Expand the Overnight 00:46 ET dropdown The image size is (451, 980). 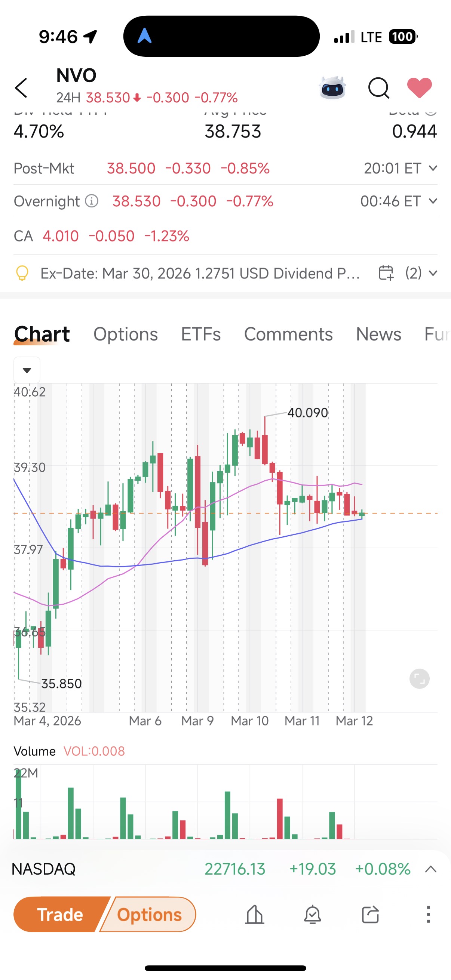[x=433, y=200]
